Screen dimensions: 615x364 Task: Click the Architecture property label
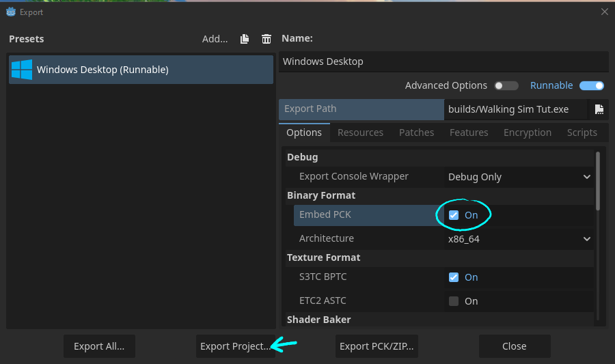[x=327, y=238]
